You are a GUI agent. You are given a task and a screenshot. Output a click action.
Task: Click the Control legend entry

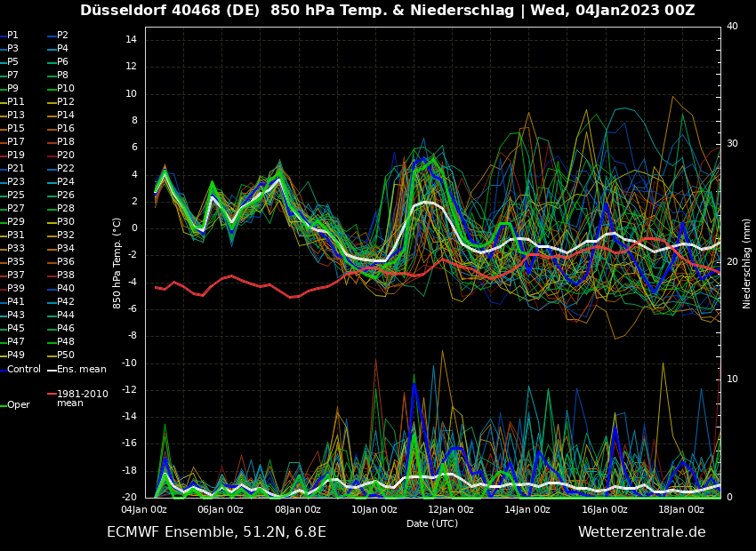pyautogui.click(x=24, y=369)
